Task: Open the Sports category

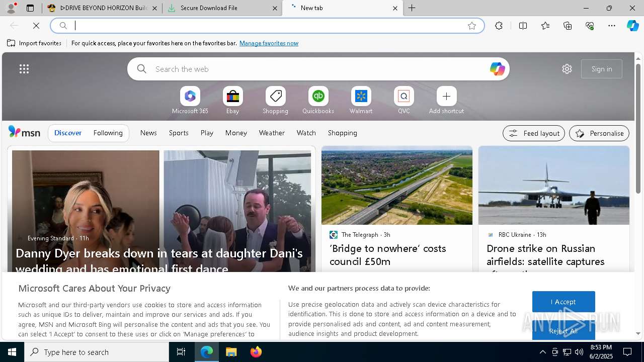Action: pyautogui.click(x=179, y=133)
